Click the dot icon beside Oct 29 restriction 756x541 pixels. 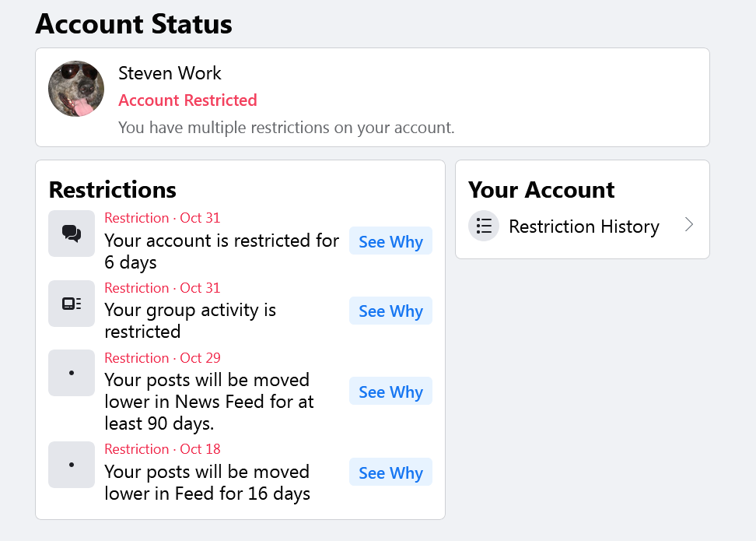72,373
